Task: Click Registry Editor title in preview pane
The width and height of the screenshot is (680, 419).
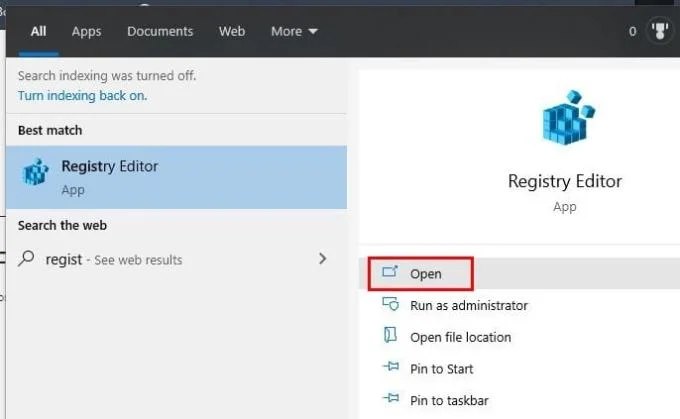Action: [565, 181]
